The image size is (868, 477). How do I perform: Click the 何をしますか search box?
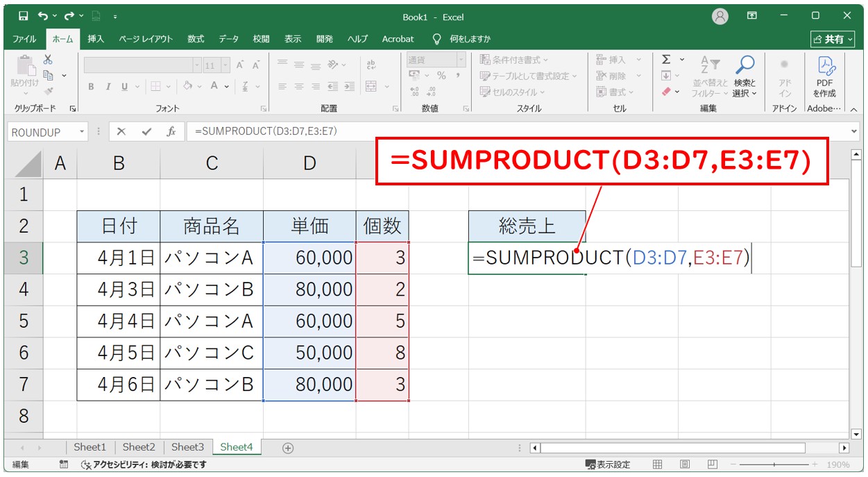point(470,39)
